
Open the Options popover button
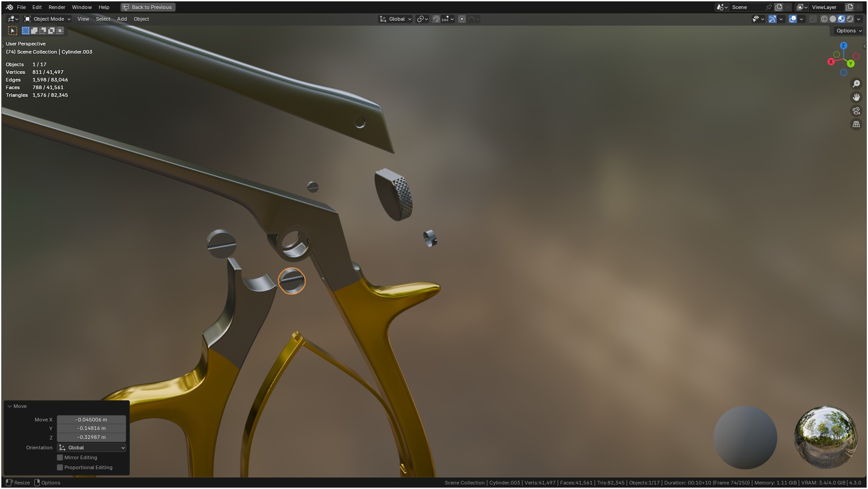(x=849, y=31)
